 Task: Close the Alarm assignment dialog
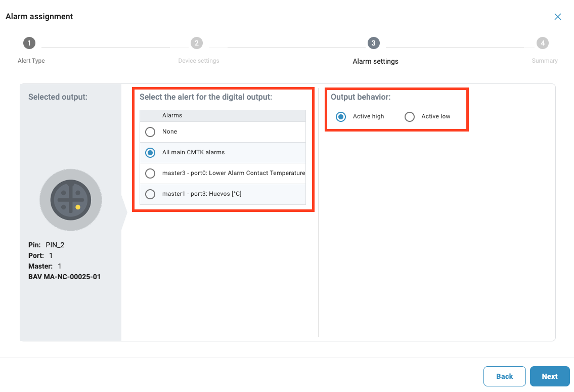coord(557,17)
